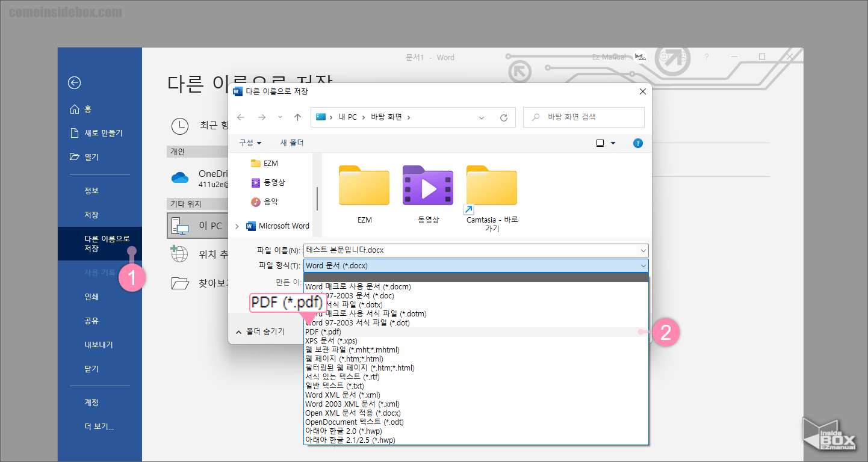Select the EZM folder in navigation tree
This screenshot has width=868, height=462.
265,163
